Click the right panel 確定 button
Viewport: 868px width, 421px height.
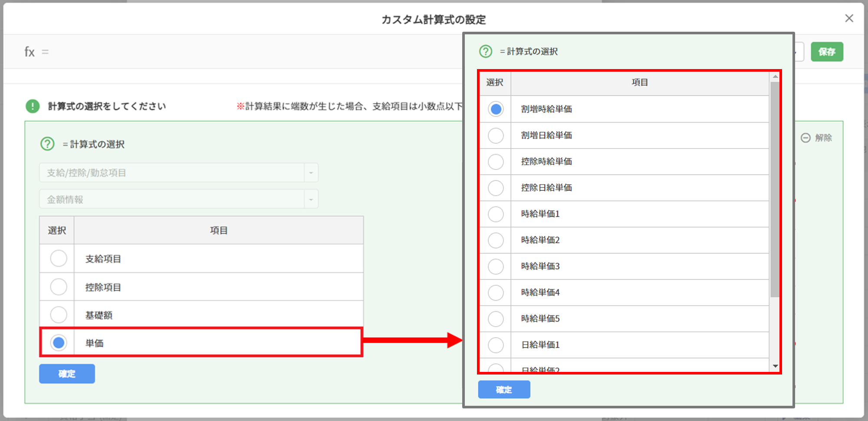coord(504,390)
